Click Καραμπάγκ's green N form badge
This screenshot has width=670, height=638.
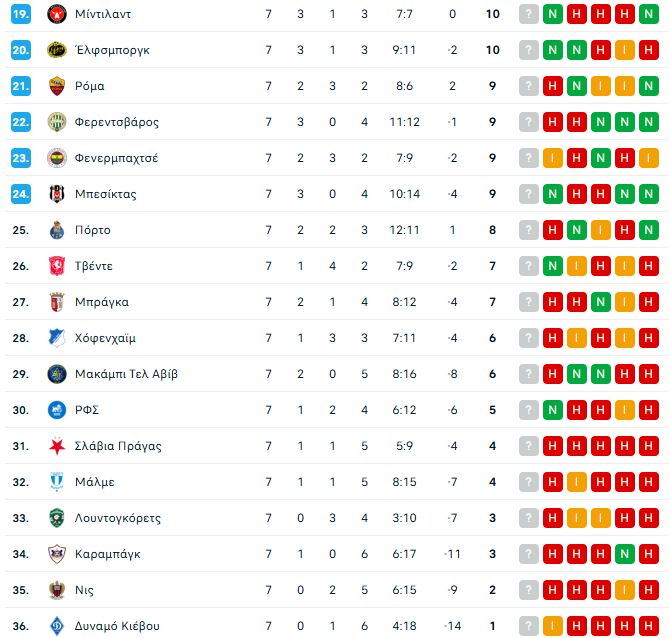click(625, 554)
